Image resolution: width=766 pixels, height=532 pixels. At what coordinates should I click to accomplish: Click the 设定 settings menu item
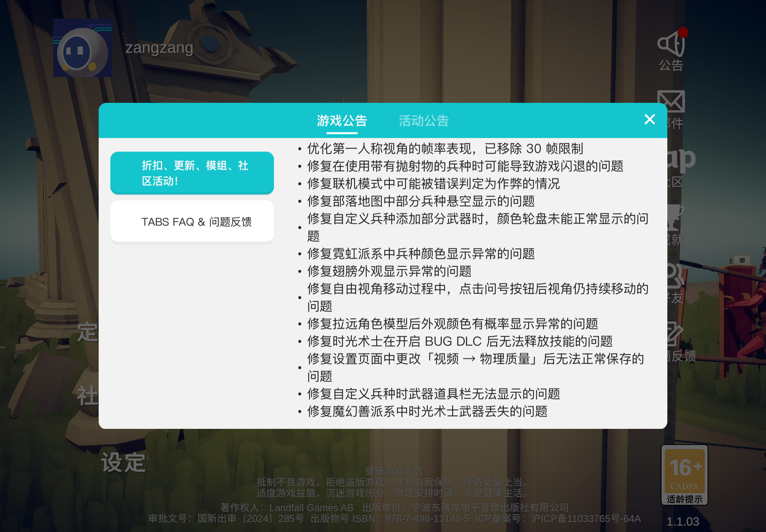coord(123,463)
